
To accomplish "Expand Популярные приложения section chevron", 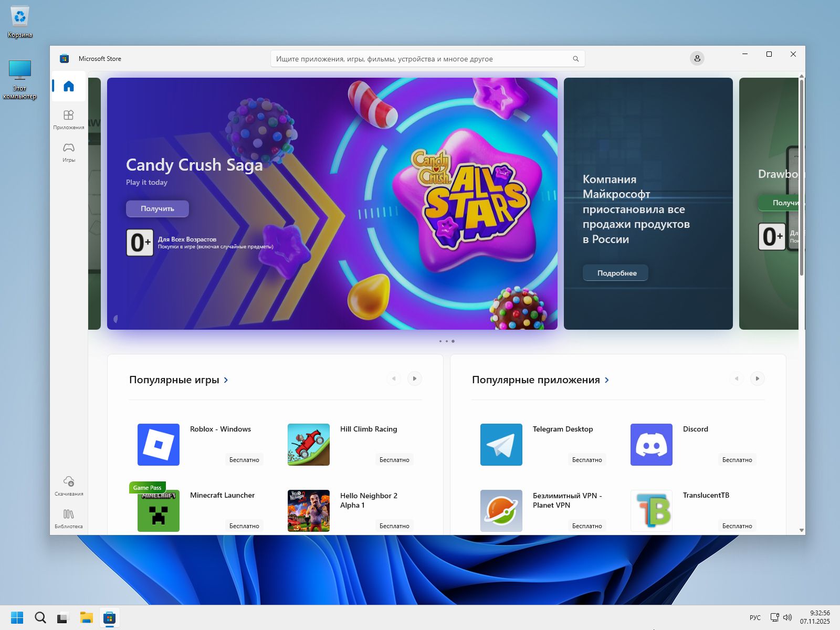I will click(x=607, y=380).
